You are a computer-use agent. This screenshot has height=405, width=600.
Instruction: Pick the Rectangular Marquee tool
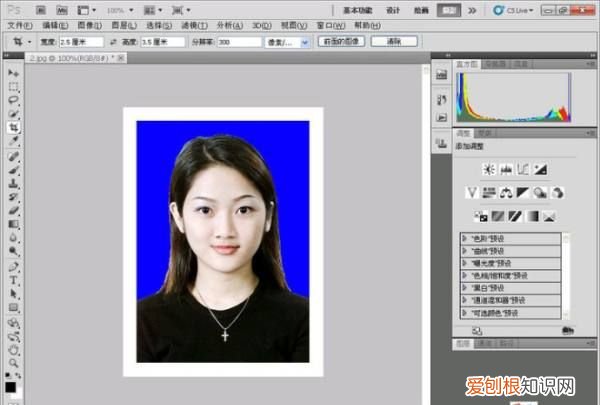coord(13,87)
